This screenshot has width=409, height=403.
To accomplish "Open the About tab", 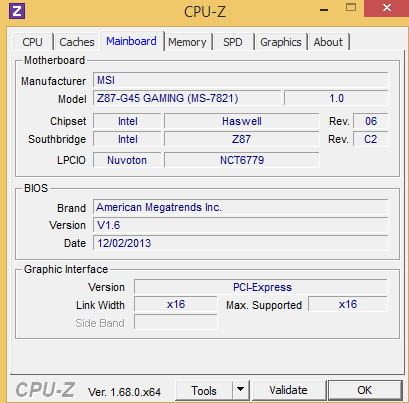I will [x=328, y=42].
